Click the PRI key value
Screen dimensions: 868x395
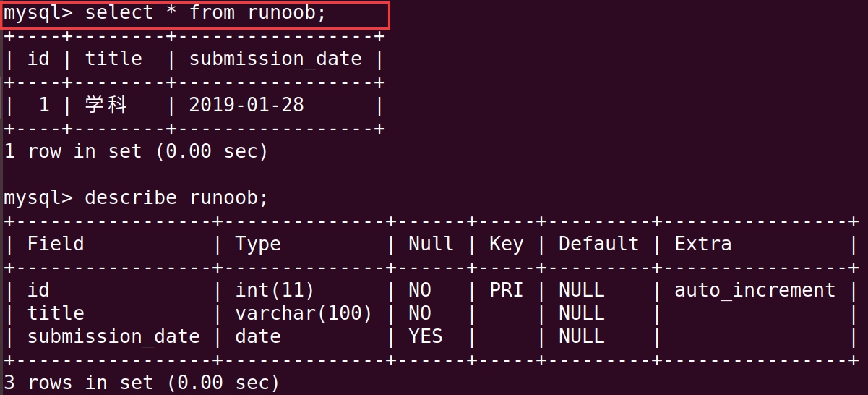(506, 290)
